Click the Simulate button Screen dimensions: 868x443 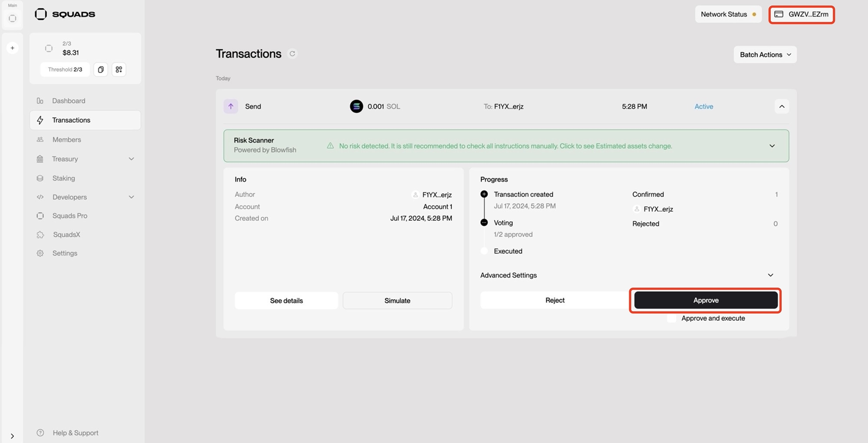[397, 301]
